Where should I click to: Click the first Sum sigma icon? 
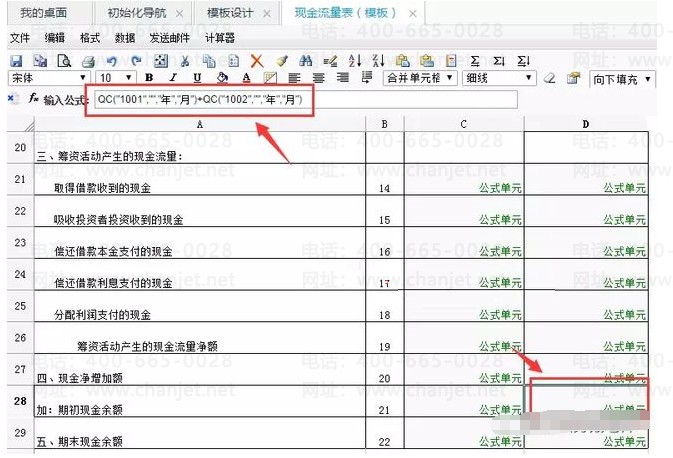coord(475,61)
